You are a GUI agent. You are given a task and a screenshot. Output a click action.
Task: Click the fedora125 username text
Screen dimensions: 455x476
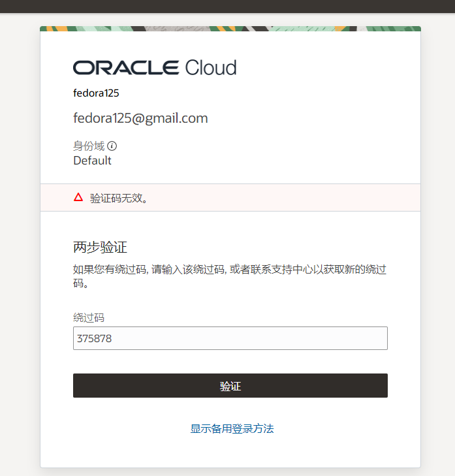96,93
